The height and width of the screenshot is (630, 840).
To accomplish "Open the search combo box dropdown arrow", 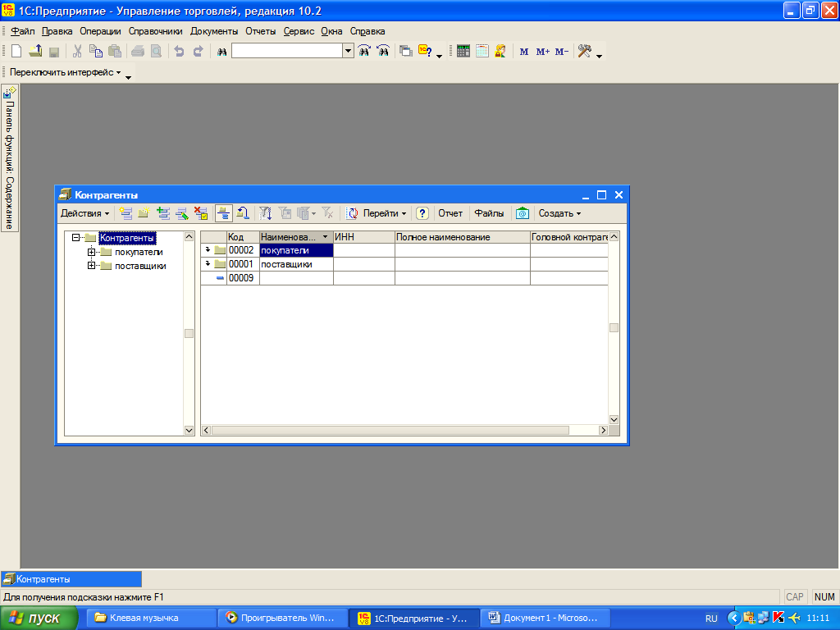I will (348, 51).
